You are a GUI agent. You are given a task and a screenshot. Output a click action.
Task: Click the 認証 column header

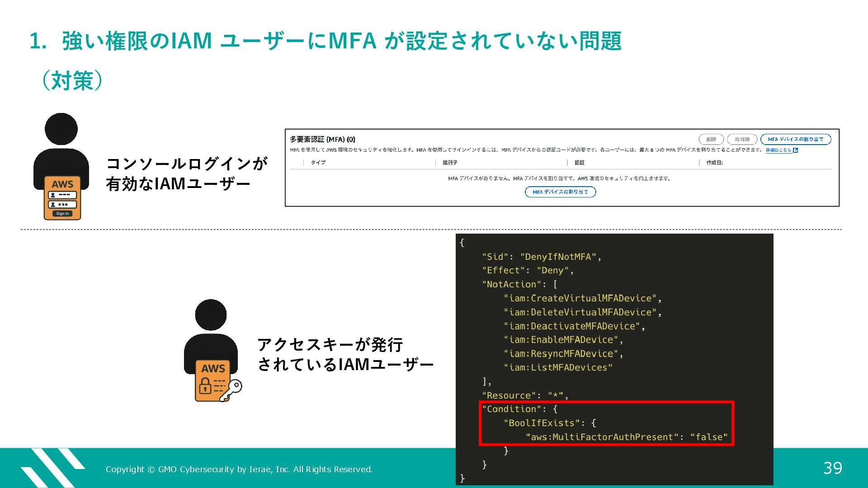[579, 163]
